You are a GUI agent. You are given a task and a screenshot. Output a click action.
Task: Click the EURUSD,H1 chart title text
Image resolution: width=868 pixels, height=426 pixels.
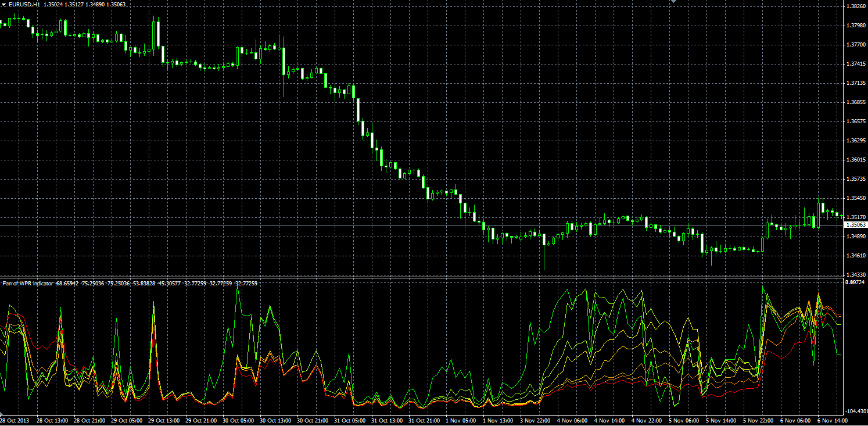pos(24,4)
